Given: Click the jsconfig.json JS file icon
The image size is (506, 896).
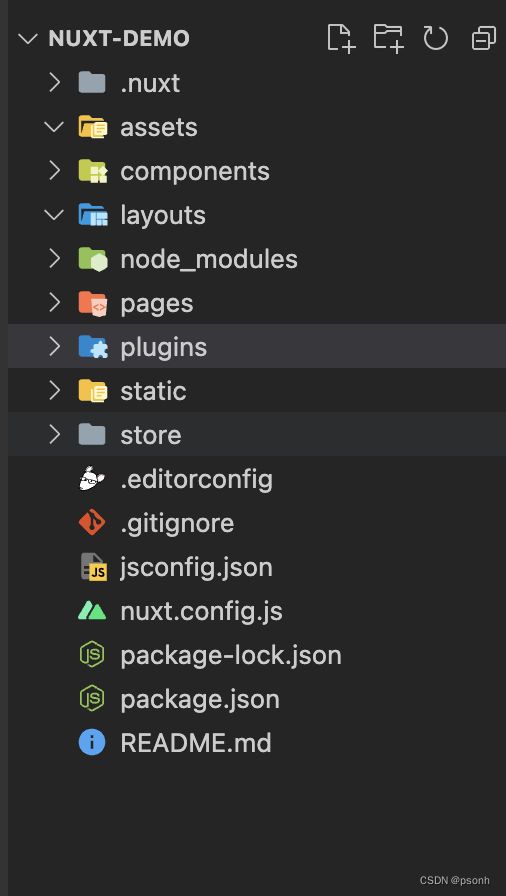Looking at the screenshot, I should click(x=93, y=567).
